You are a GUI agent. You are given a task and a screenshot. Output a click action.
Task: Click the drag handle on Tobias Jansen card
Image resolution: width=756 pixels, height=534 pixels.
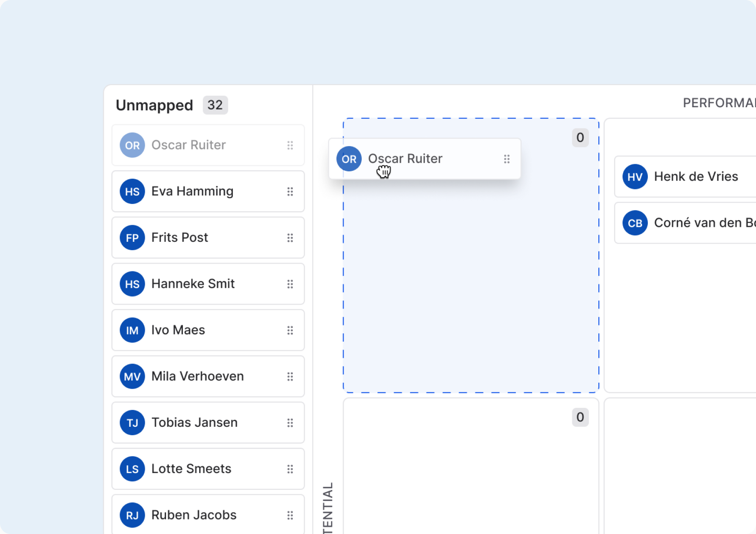pyautogui.click(x=290, y=423)
